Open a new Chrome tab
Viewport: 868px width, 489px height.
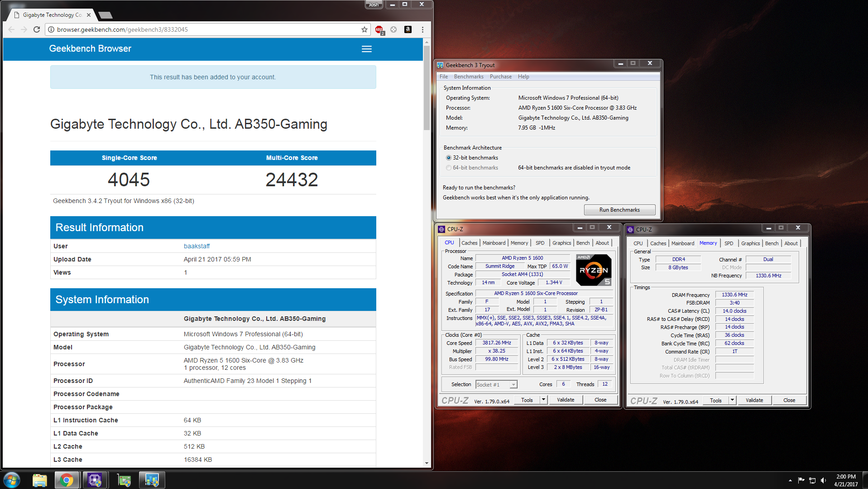click(106, 15)
